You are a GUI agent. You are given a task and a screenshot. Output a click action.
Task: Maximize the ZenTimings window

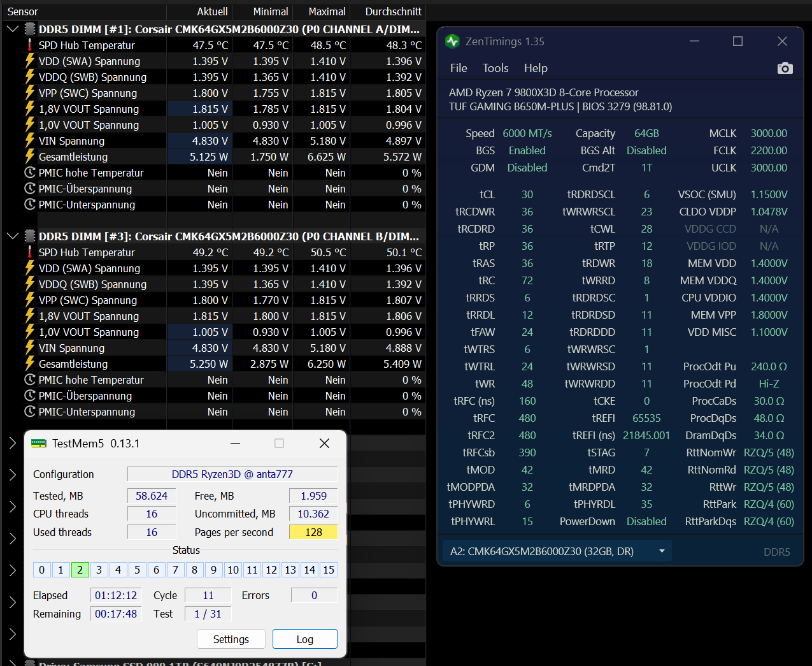coord(737,41)
